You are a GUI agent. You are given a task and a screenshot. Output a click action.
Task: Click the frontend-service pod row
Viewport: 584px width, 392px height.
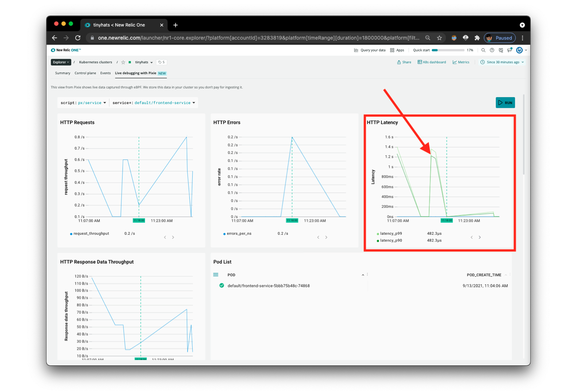pos(268,286)
